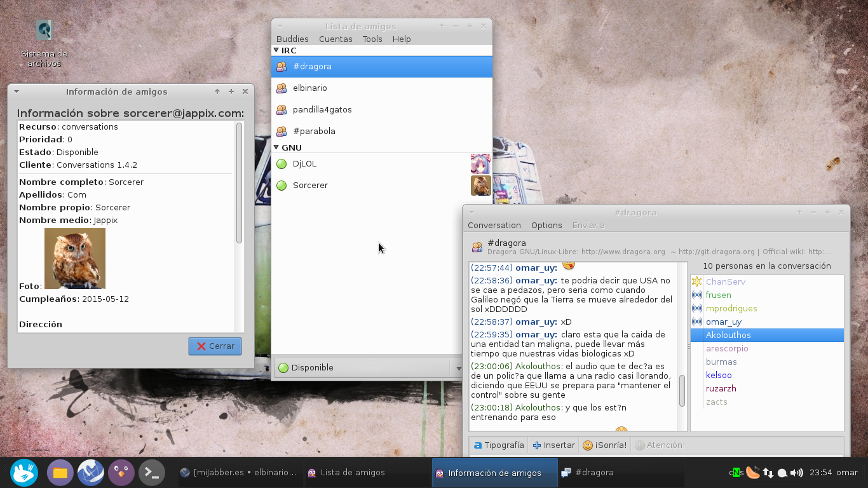Click the Cliente: Conversations 1.4.2 line
The width and height of the screenshot is (868, 488).
[x=78, y=165]
